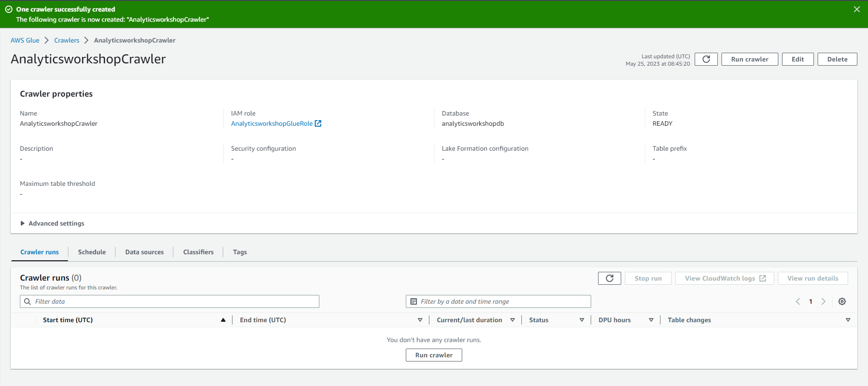The image size is (868, 386).
Task: Sort ascending by Start time (UTC)
Action: pos(223,320)
